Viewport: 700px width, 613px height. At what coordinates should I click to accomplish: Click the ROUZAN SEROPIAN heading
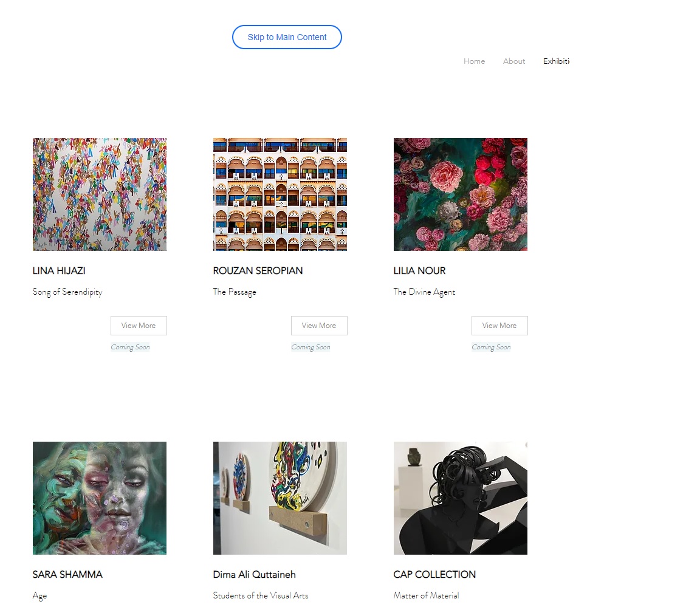click(x=258, y=270)
